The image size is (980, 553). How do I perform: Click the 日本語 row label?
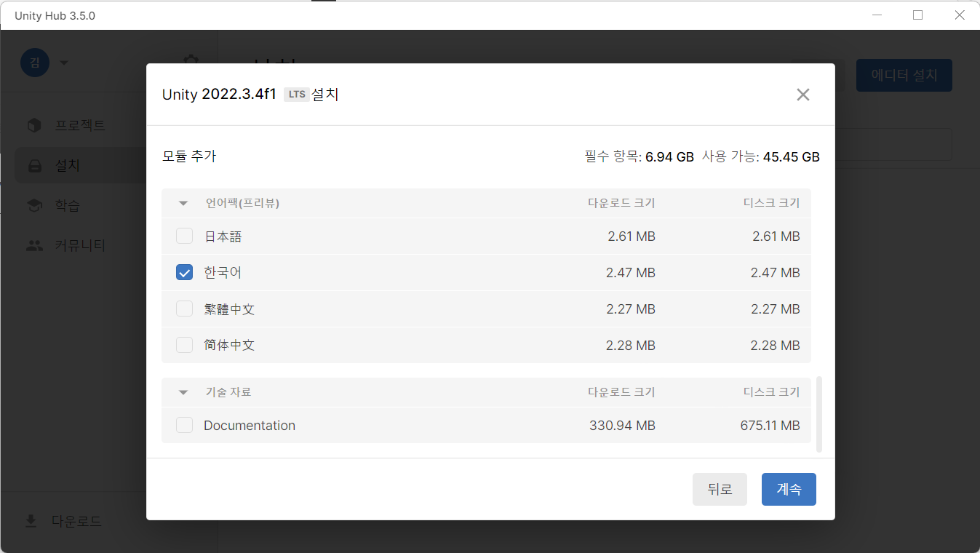[223, 236]
